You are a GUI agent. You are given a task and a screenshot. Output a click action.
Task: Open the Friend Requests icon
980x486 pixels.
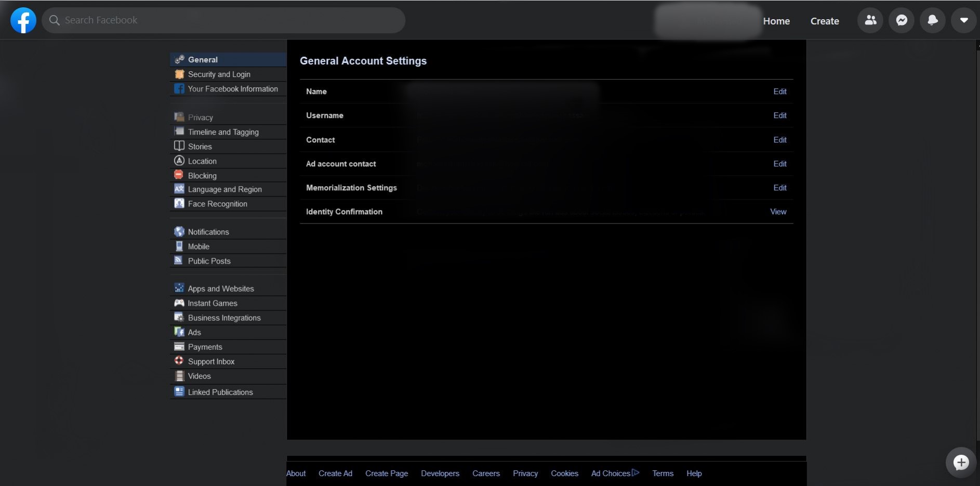[x=870, y=20]
